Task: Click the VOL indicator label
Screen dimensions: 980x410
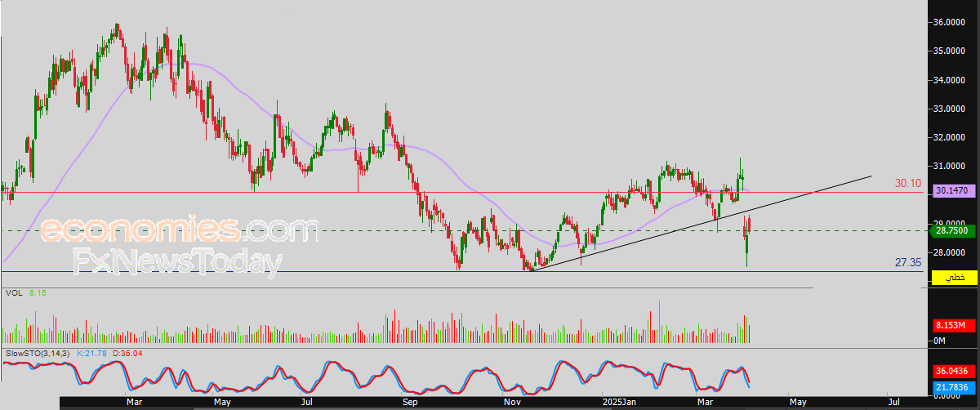Action: point(13,292)
